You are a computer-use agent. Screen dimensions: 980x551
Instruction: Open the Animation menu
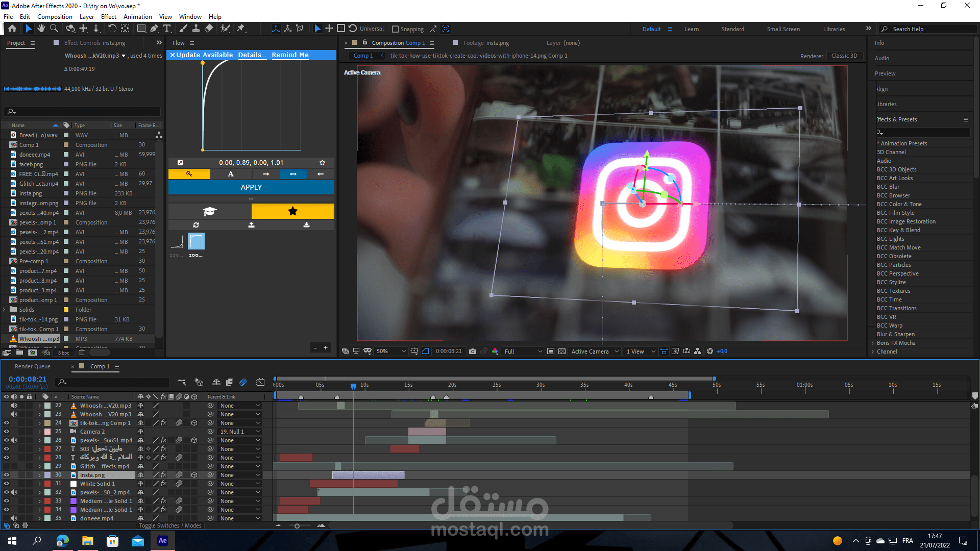point(137,16)
